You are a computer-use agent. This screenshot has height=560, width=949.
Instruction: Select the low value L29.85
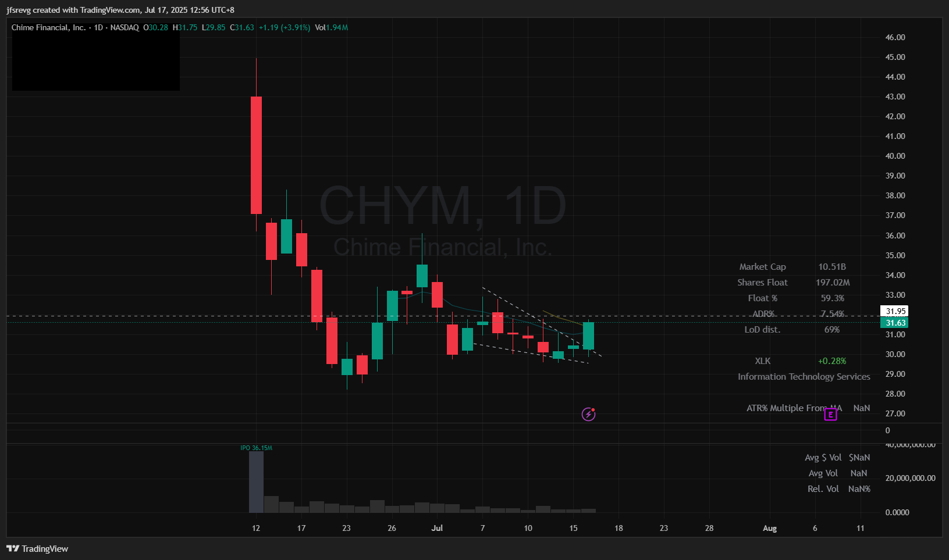pyautogui.click(x=214, y=27)
